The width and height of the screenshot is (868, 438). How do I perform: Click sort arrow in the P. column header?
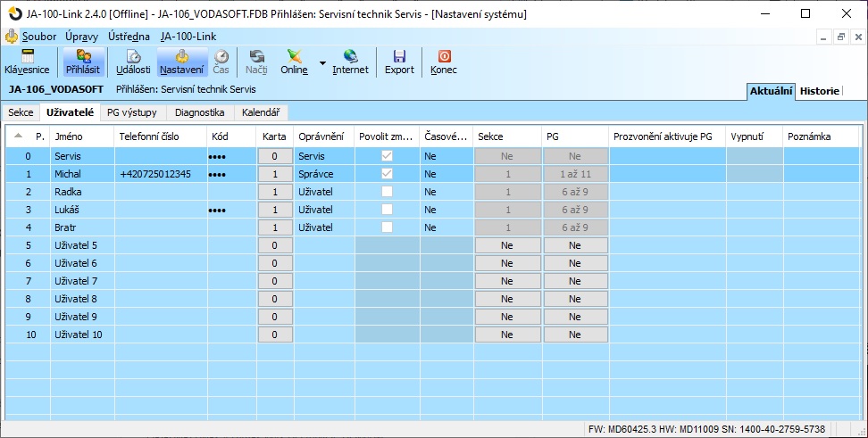pyautogui.click(x=20, y=136)
